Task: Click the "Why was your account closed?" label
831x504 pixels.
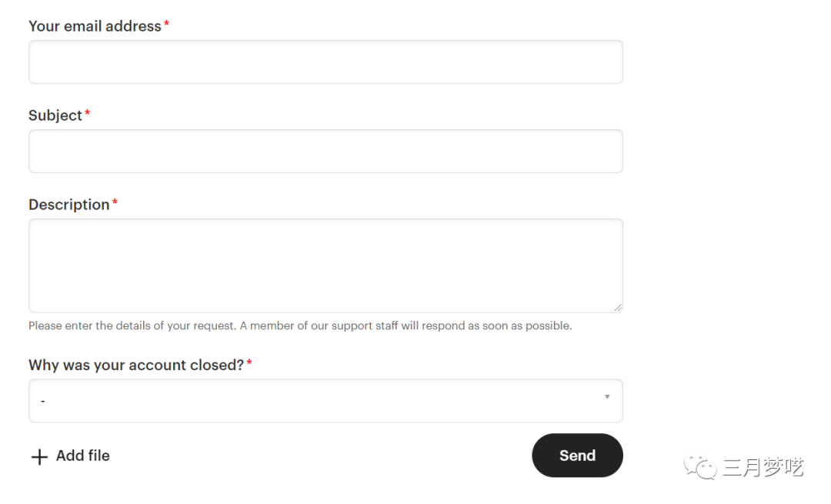Action: click(x=136, y=365)
